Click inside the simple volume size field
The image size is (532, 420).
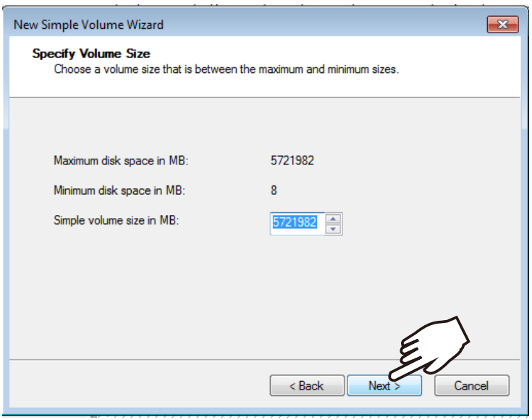297,224
